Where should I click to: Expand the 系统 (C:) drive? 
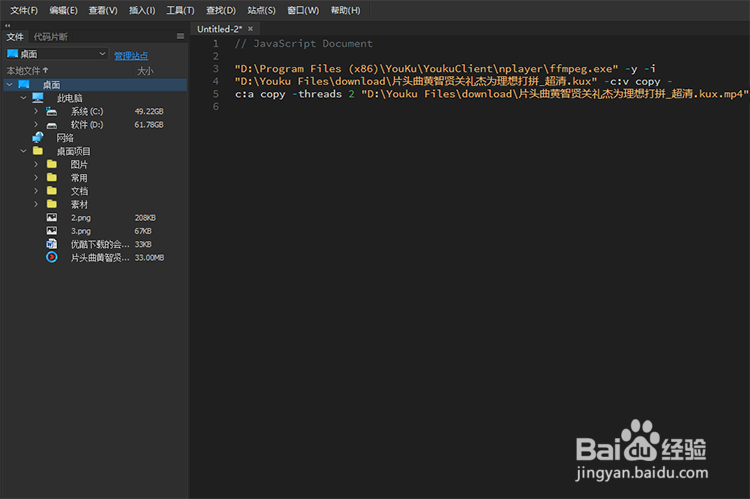pos(36,111)
